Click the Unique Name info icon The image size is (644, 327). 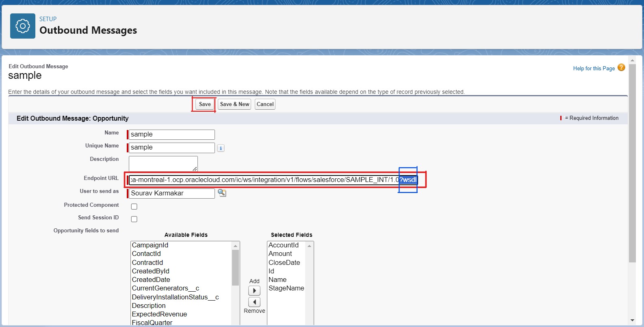click(x=221, y=148)
